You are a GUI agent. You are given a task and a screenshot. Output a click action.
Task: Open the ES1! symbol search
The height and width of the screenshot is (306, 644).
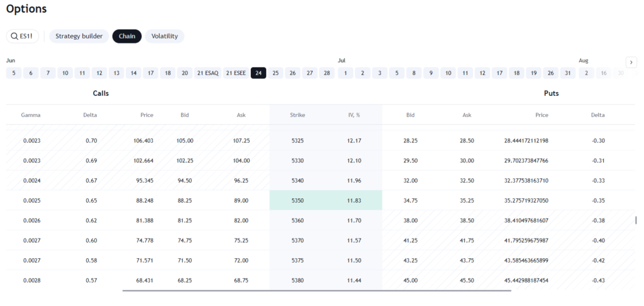(22, 36)
